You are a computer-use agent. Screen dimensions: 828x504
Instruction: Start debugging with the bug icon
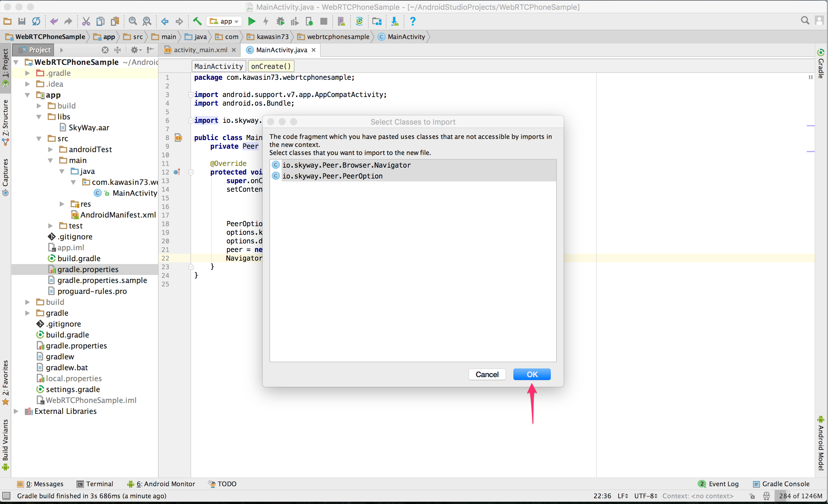pos(280,21)
